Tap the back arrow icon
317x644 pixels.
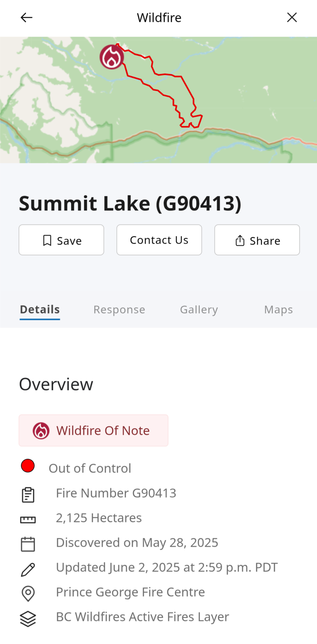(x=26, y=18)
